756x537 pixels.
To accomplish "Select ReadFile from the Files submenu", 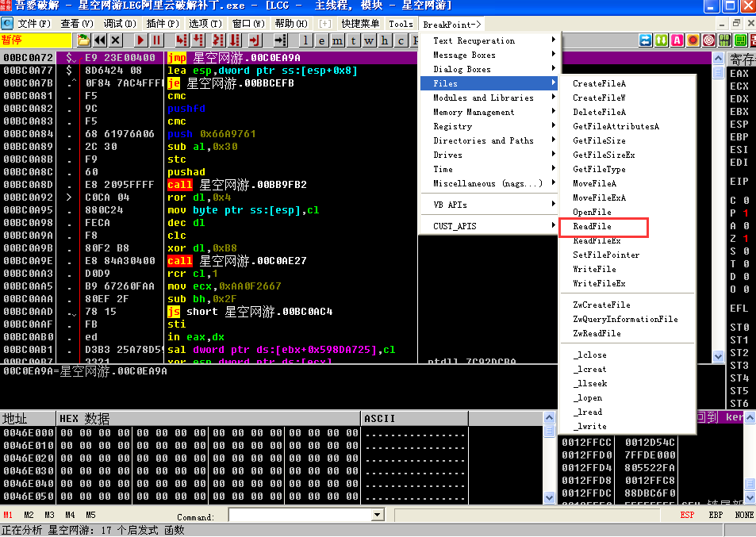I will pyautogui.click(x=592, y=227).
